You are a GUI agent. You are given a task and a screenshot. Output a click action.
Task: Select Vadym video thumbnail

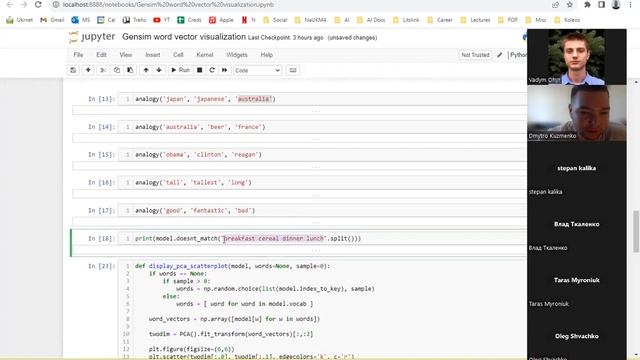point(576,57)
